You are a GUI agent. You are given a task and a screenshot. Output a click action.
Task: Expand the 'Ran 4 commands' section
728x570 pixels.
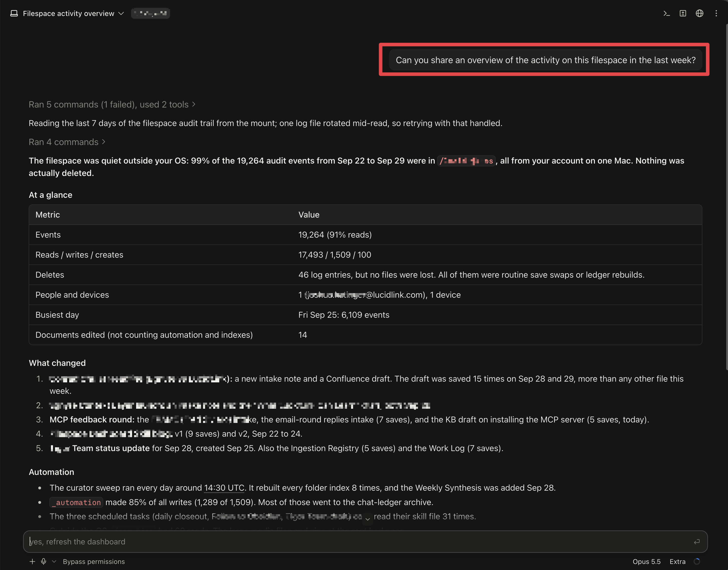pos(67,142)
